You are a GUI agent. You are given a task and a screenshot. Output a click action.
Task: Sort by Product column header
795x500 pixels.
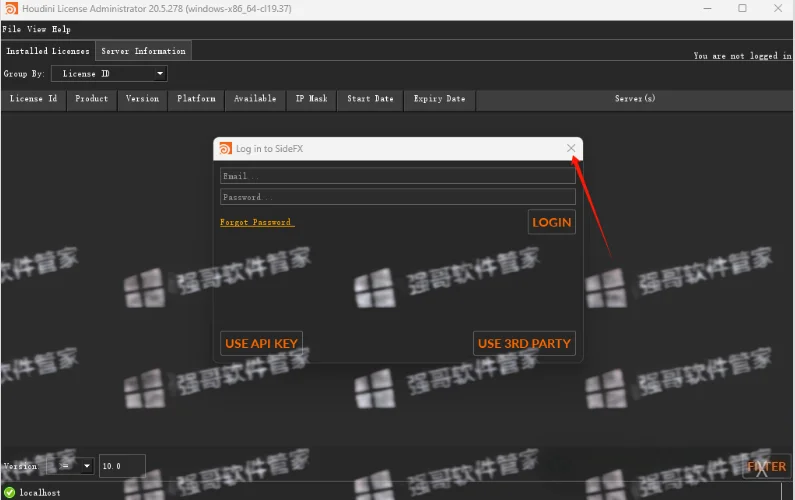point(92,99)
